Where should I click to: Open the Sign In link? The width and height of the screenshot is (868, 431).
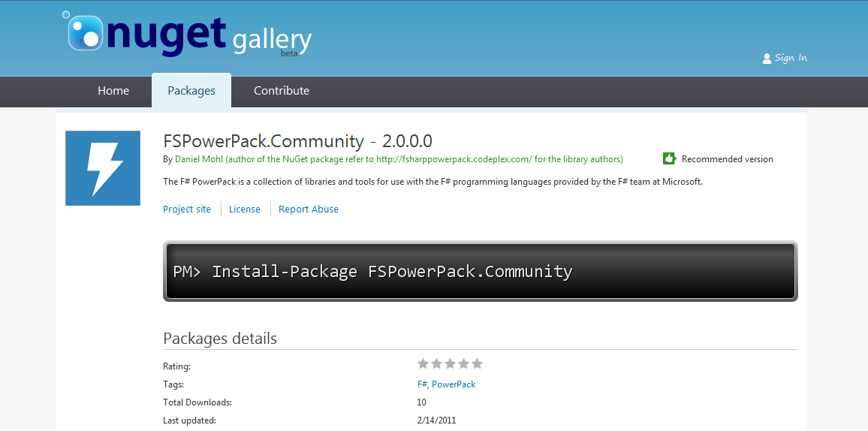click(x=791, y=58)
